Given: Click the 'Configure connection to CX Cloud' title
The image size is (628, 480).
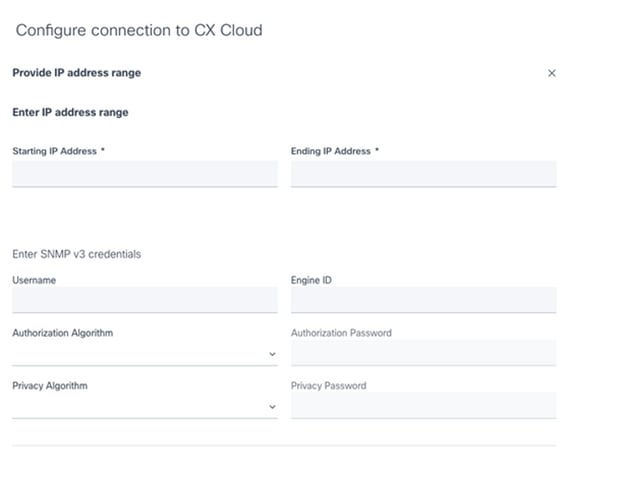Looking at the screenshot, I should 139,30.
